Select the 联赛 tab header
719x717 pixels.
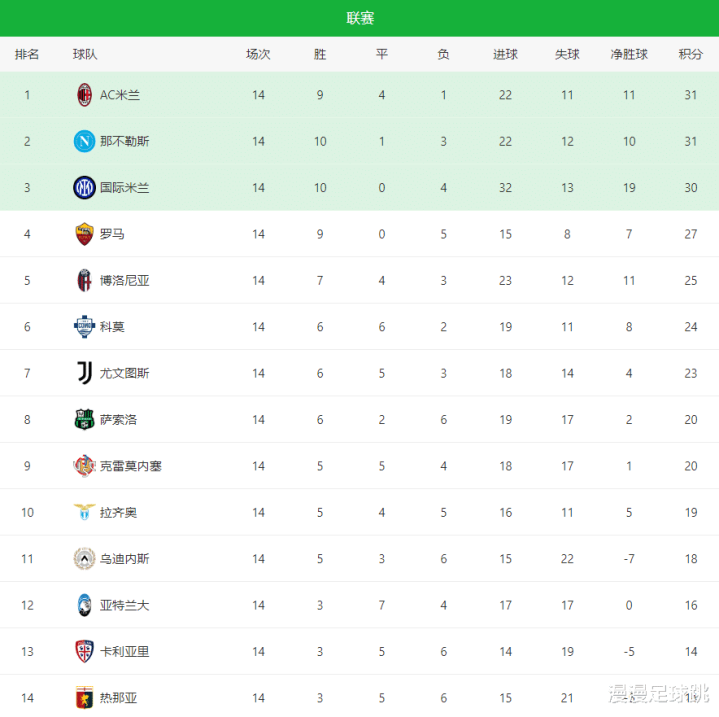click(360, 18)
